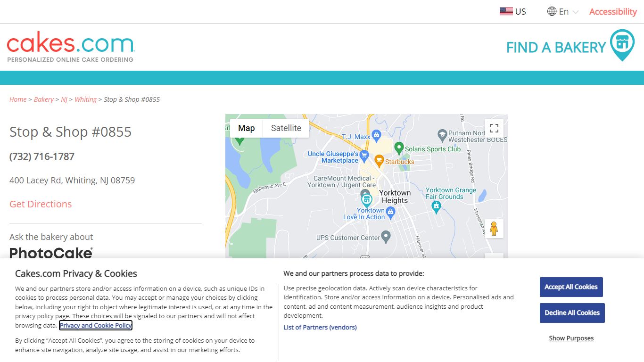Select the NJ breadcrumb link

[64, 99]
